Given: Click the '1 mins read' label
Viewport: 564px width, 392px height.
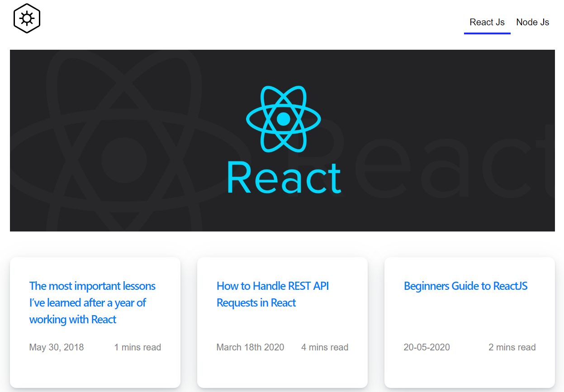Looking at the screenshot, I should (x=137, y=347).
